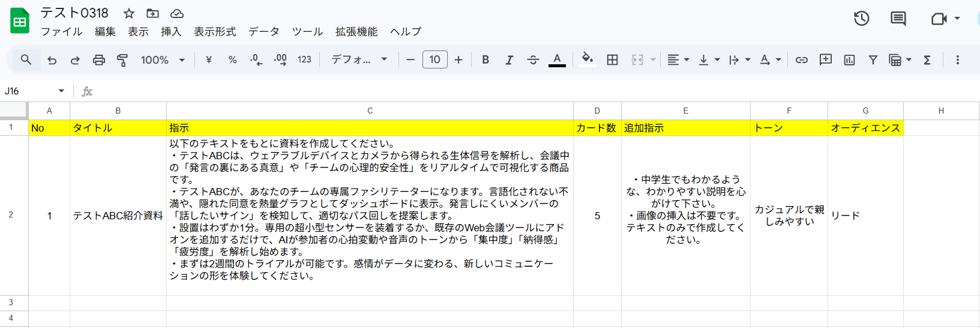Open the cell borders icon
Screen dimensions: 980x328
pos(612,60)
